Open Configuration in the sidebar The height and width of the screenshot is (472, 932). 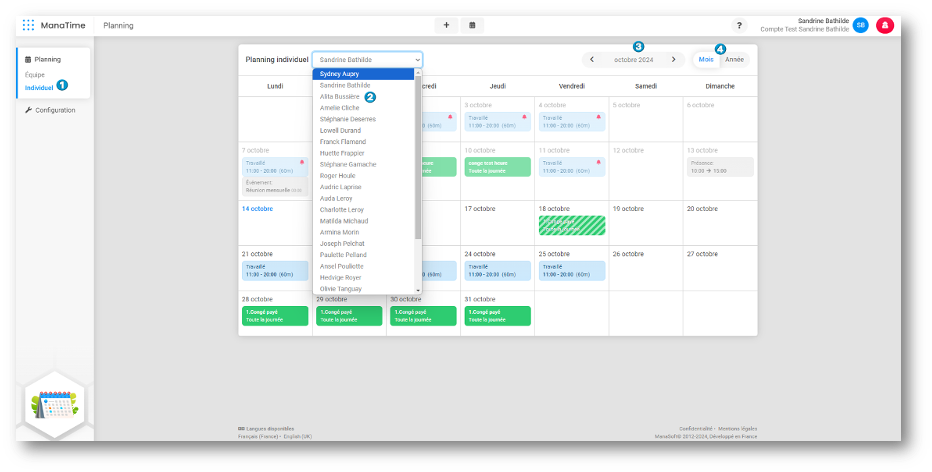[54, 110]
